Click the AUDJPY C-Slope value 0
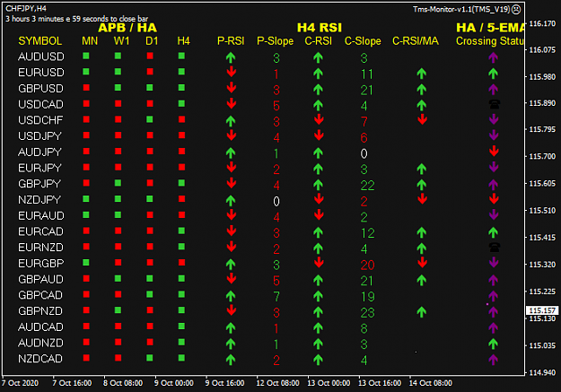The image size is (561, 392). pyautogui.click(x=364, y=153)
